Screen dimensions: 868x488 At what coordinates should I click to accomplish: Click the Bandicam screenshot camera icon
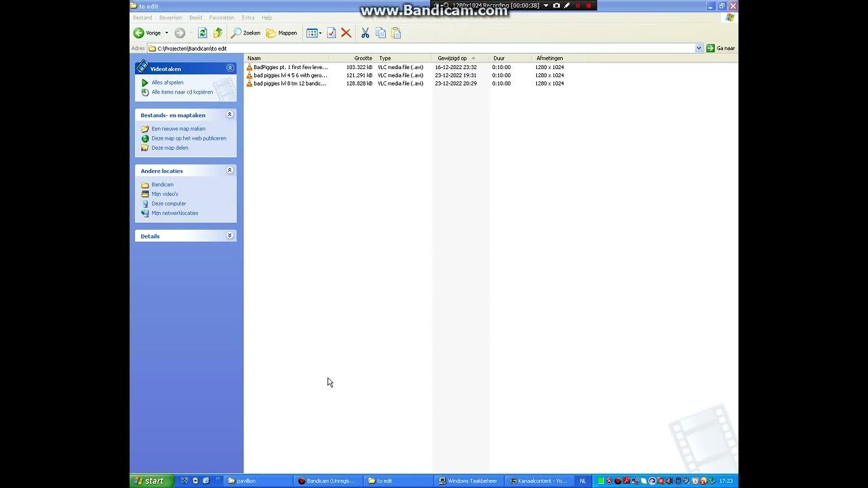[x=557, y=5]
